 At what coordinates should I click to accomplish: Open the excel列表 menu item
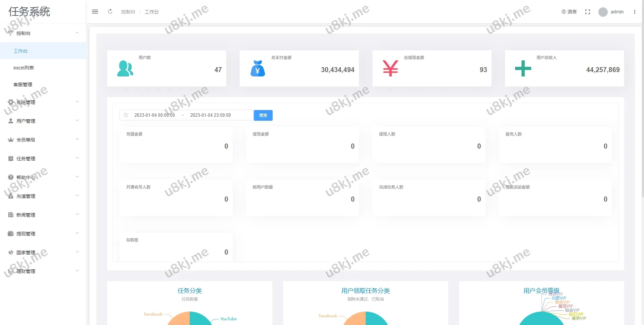[x=24, y=68]
